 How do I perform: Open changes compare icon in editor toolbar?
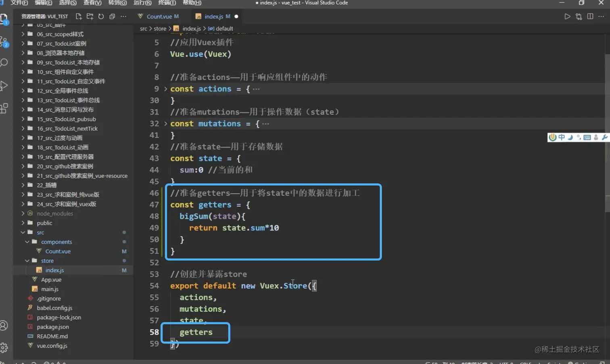579,17
